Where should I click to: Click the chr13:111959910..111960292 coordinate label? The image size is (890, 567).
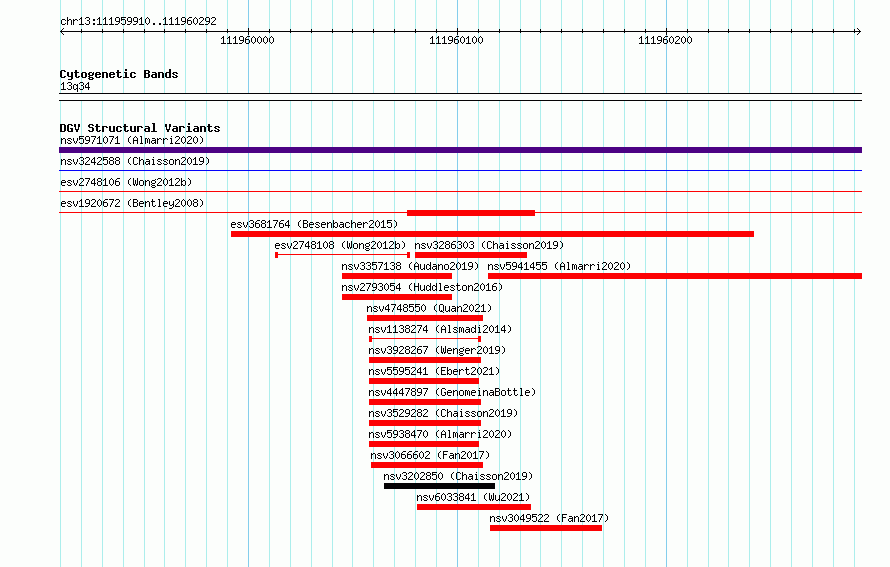click(x=138, y=21)
